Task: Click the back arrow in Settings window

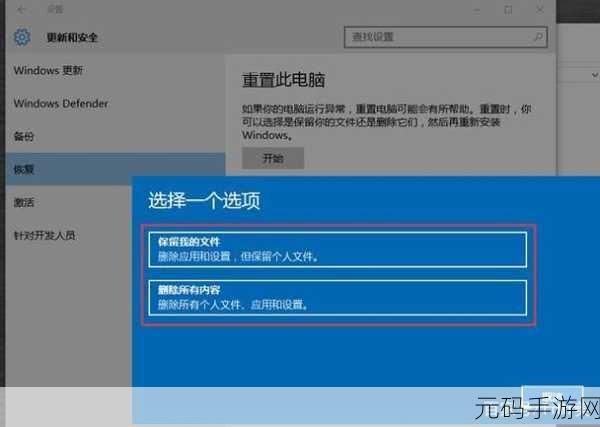Action: pyautogui.click(x=21, y=10)
